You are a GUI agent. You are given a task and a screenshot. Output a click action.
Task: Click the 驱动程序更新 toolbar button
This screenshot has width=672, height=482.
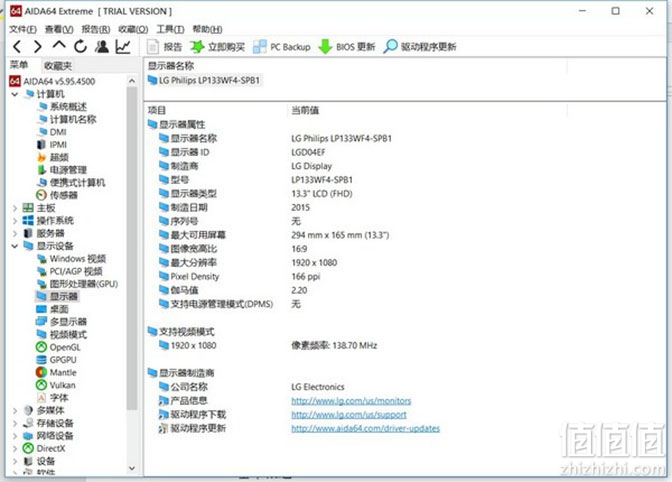point(420,47)
